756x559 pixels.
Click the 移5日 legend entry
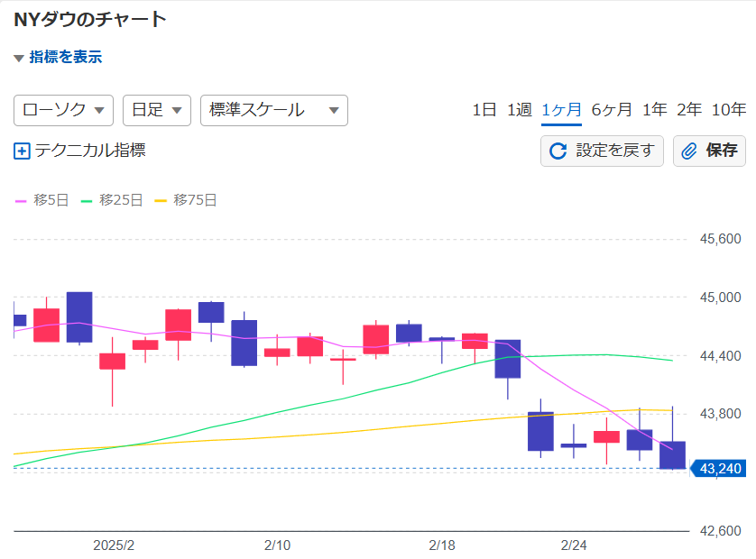(x=41, y=200)
